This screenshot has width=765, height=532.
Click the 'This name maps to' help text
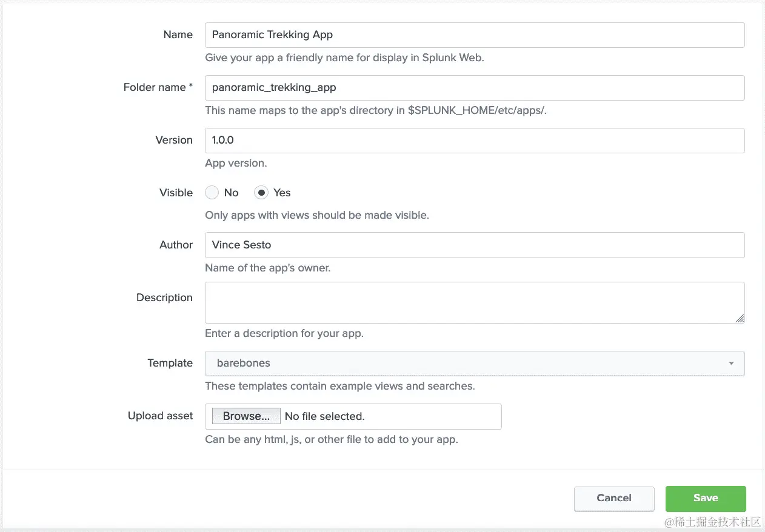(x=376, y=110)
